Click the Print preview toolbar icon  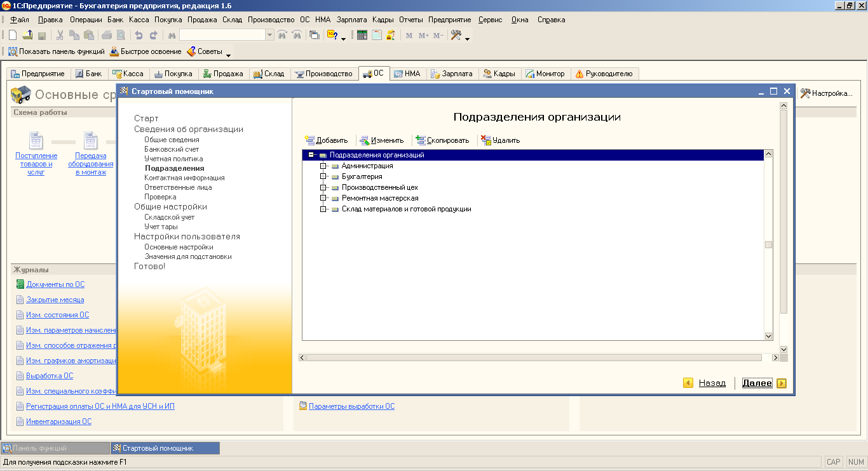click(120, 36)
